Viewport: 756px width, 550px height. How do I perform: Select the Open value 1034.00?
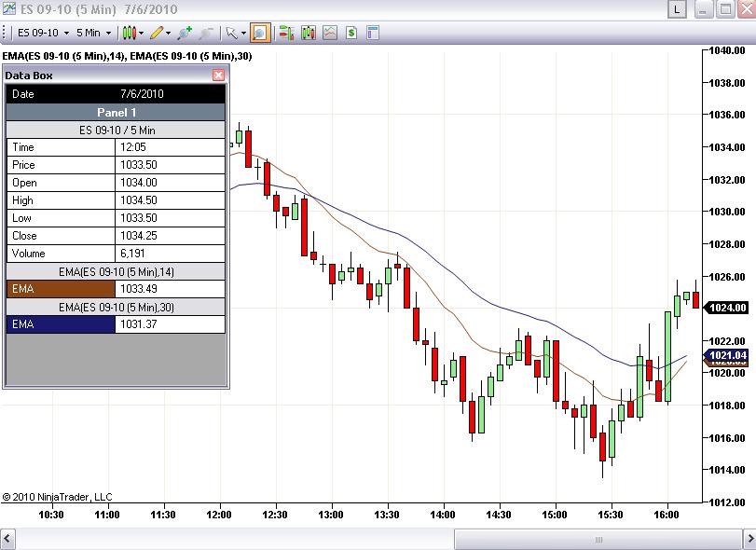pos(139,183)
